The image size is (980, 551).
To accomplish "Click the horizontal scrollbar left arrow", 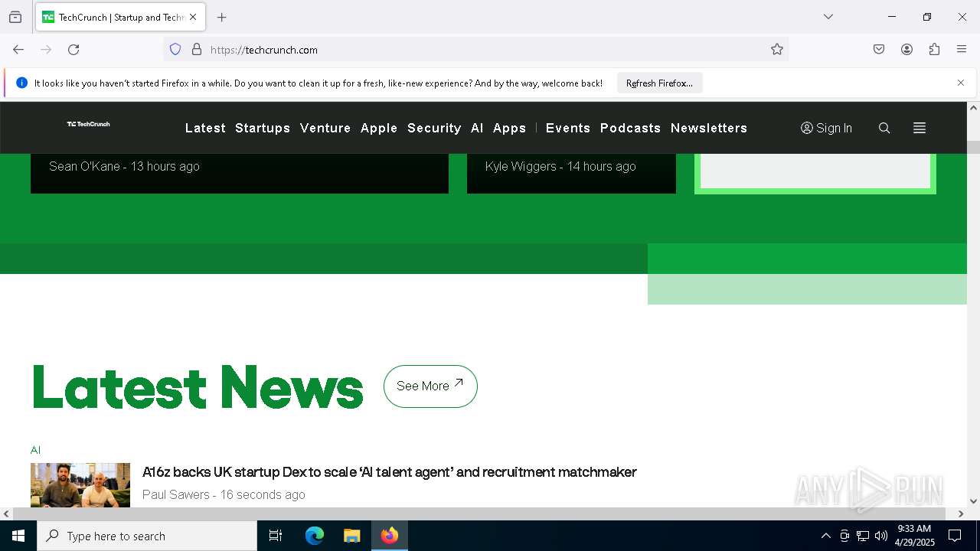I will click(x=6, y=514).
